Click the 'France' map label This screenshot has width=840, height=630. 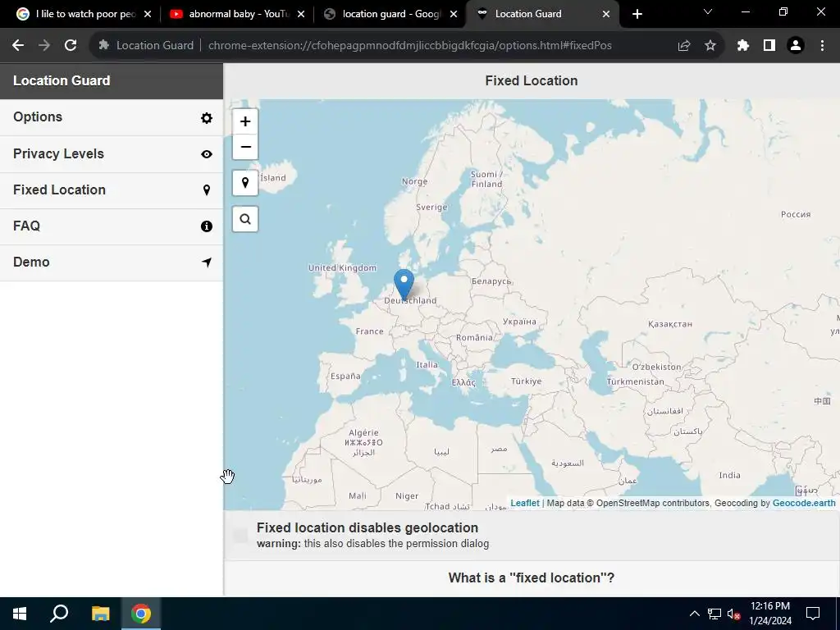[x=370, y=331]
